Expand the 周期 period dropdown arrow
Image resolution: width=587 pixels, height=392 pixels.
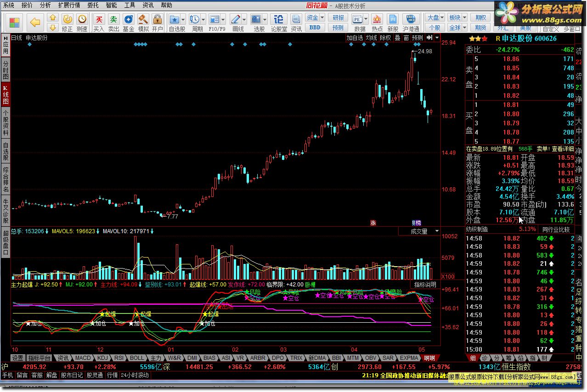pyautogui.click(x=203, y=19)
